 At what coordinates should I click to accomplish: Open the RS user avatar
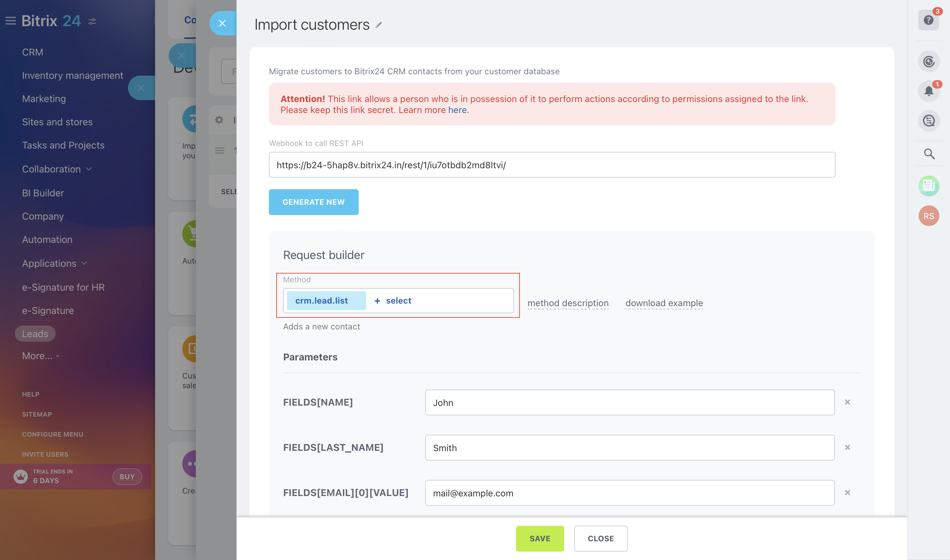point(928,216)
